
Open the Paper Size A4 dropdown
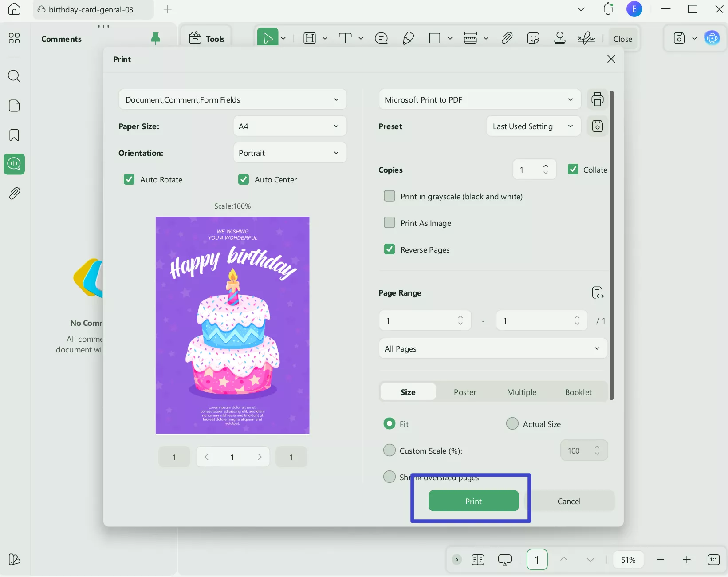289,126
